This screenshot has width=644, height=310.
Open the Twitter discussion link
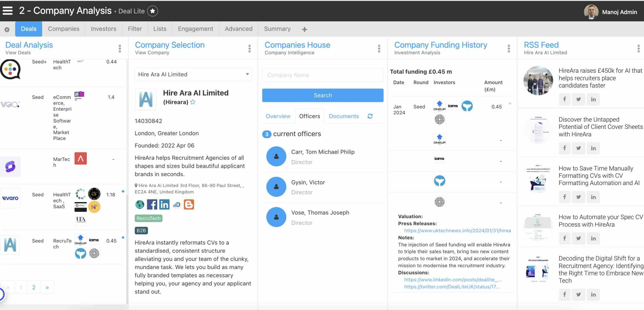click(x=452, y=287)
